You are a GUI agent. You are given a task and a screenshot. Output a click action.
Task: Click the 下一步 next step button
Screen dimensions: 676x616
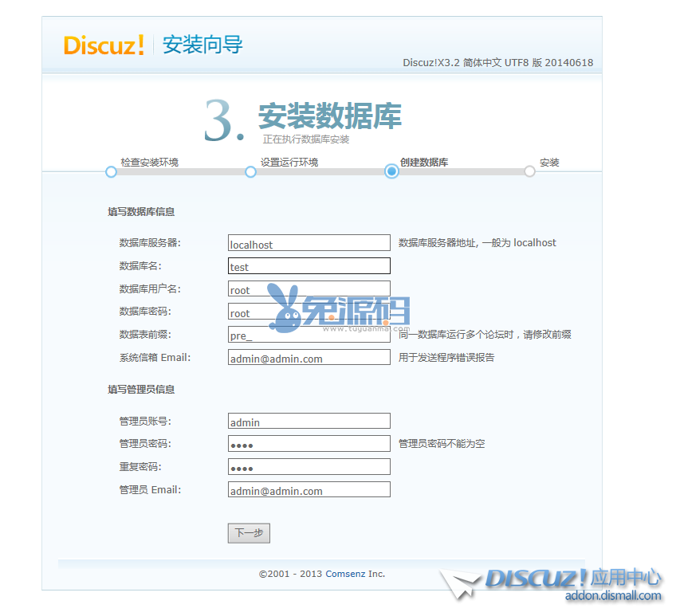click(x=249, y=533)
